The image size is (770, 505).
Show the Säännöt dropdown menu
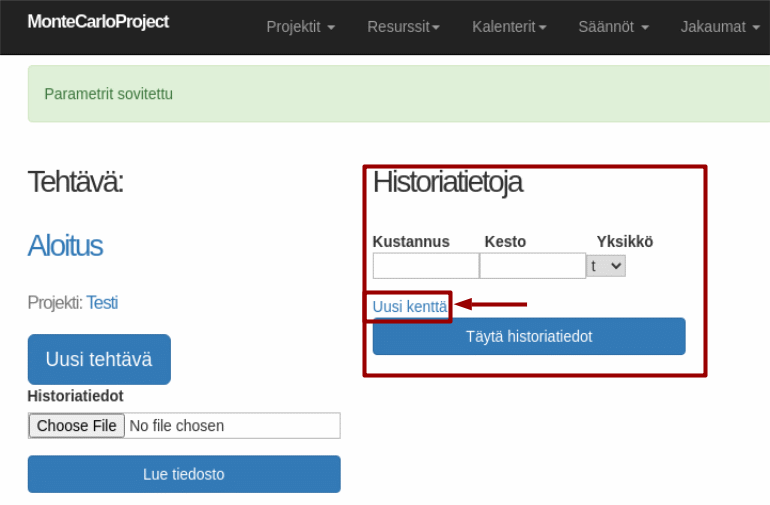613,27
